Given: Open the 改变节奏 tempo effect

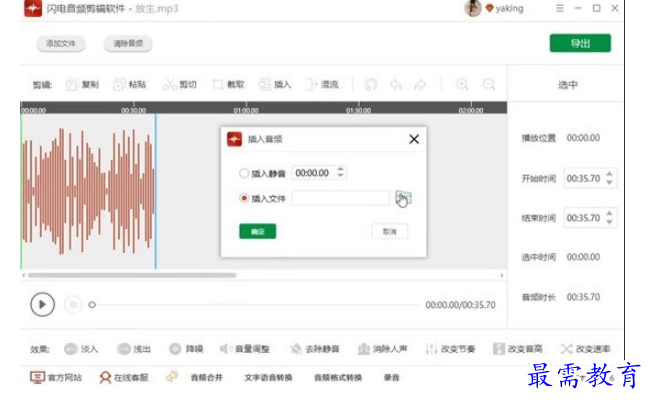Looking at the screenshot, I should [x=450, y=349].
